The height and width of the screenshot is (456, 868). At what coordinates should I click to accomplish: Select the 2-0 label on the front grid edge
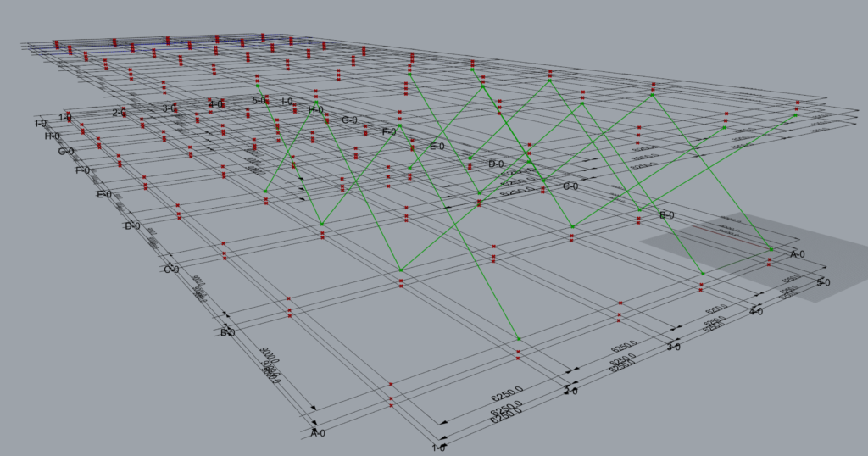click(572, 392)
